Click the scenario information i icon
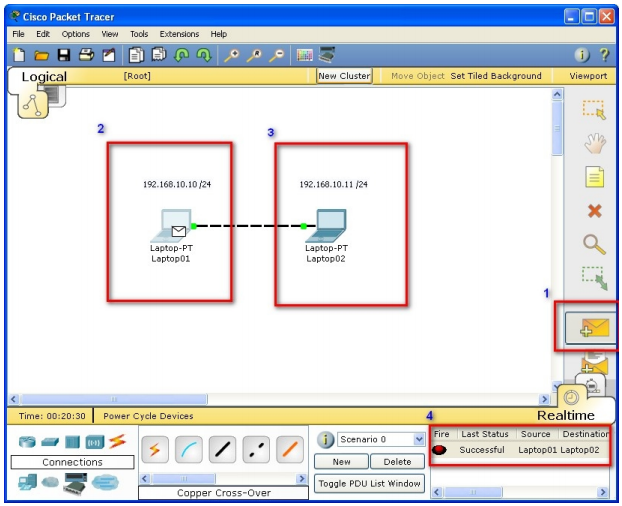Viewport: 622px width, 506px height. 325,440
